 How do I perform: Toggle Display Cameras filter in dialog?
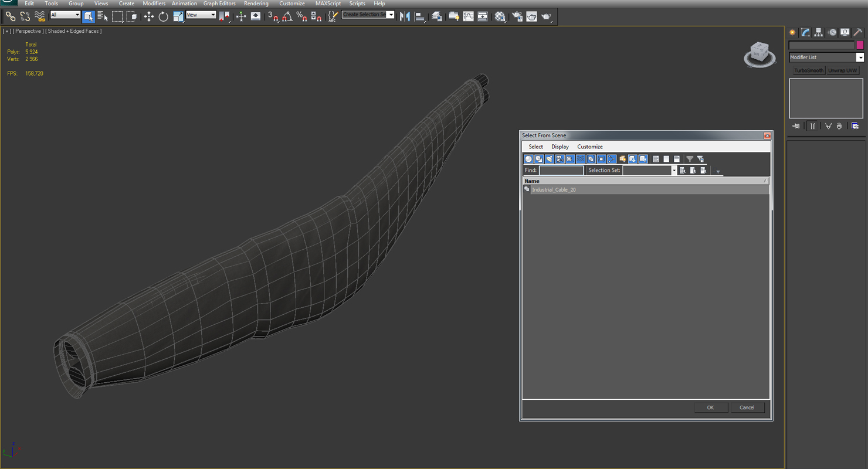tap(560, 159)
